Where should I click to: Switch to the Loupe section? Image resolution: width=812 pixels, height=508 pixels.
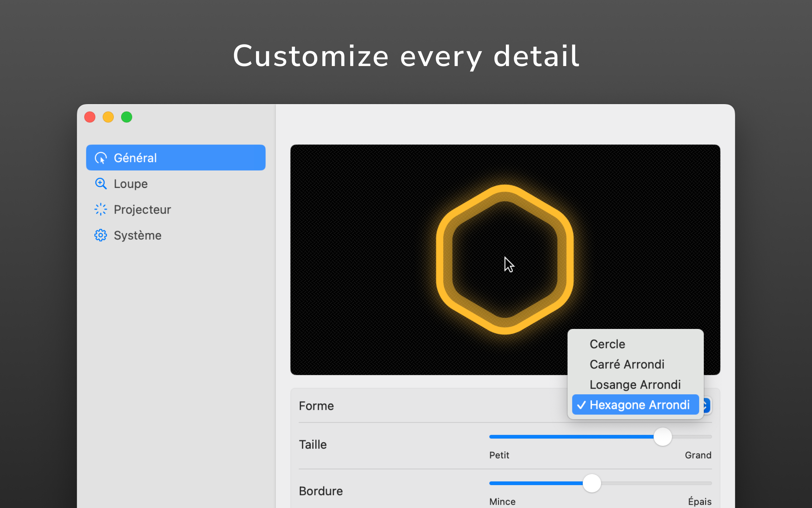tap(176, 184)
